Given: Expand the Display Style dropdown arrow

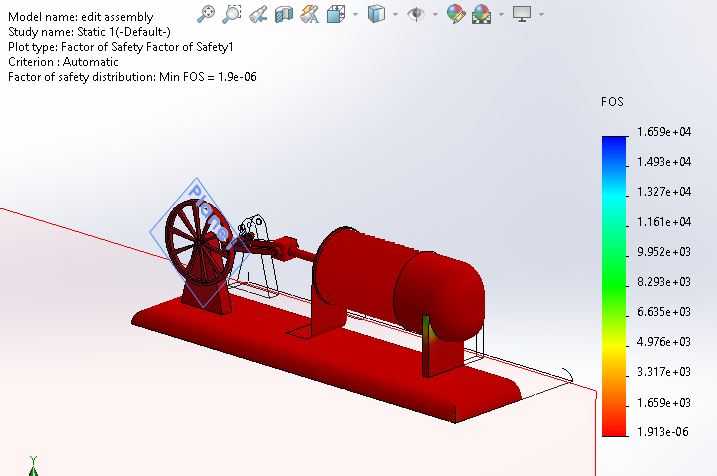Looking at the screenshot, I should (x=396, y=14).
